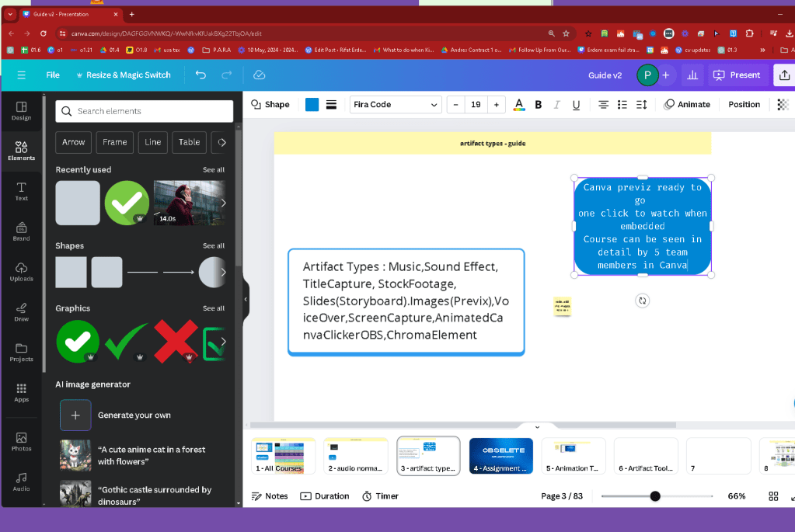Image resolution: width=795 pixels, height=532 pixels.
Task: Click the Search elements field
Action: click(x=145, y=111)
